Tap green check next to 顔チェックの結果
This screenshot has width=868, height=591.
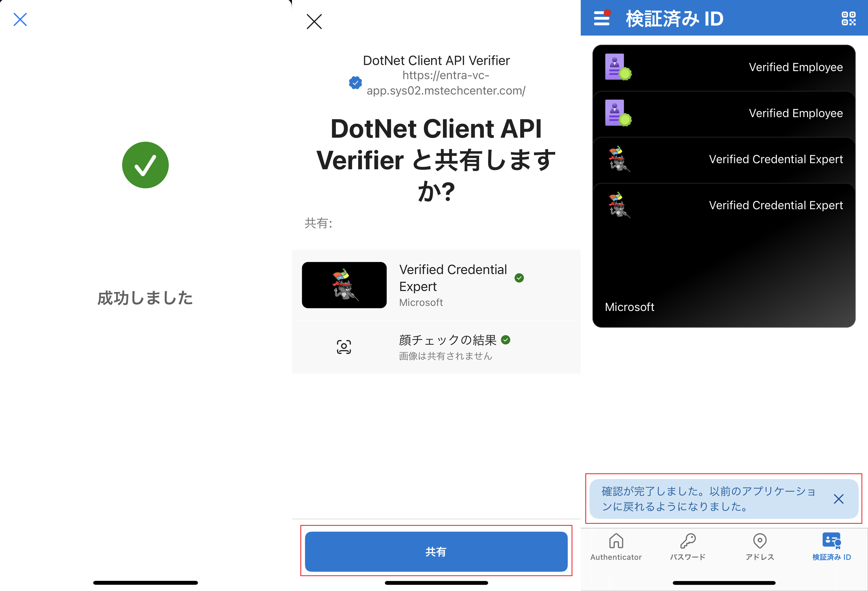coord(505,340)
